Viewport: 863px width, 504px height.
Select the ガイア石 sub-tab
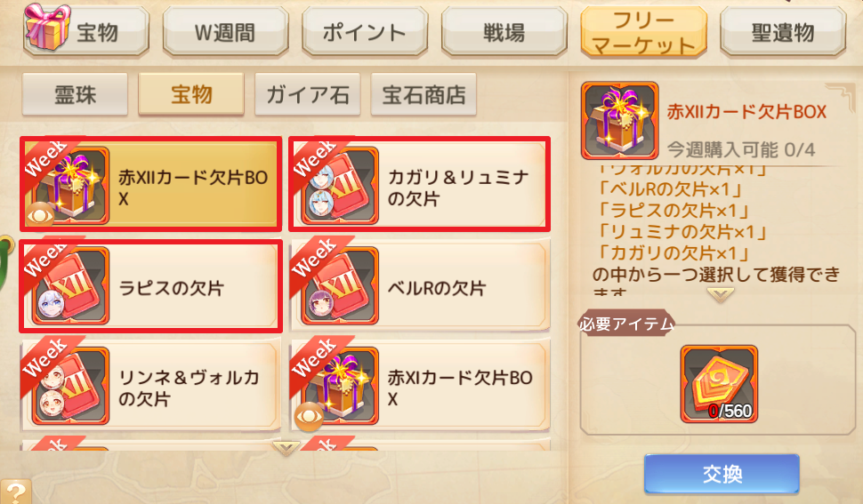coord(307,94)
